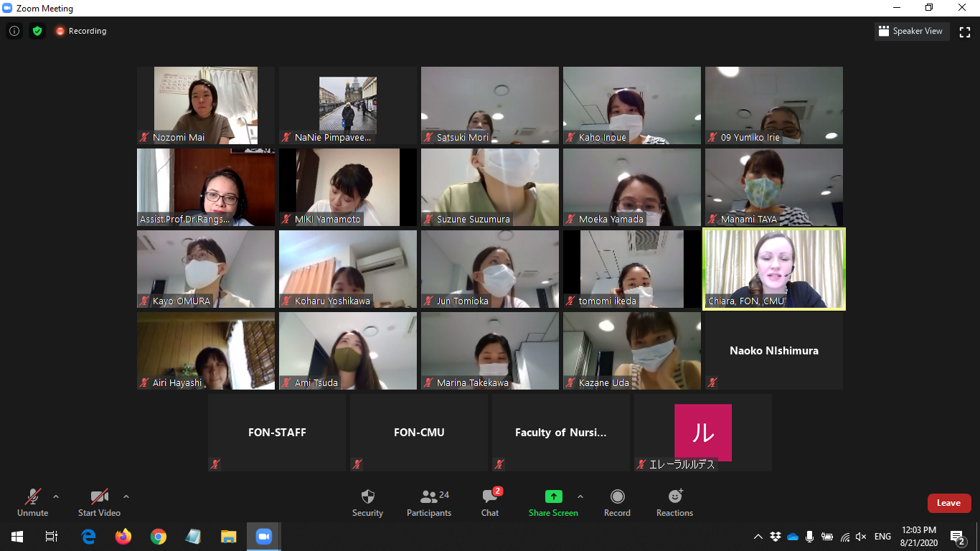
Task: Open the meeting information icon
Action: pos(14,31)
